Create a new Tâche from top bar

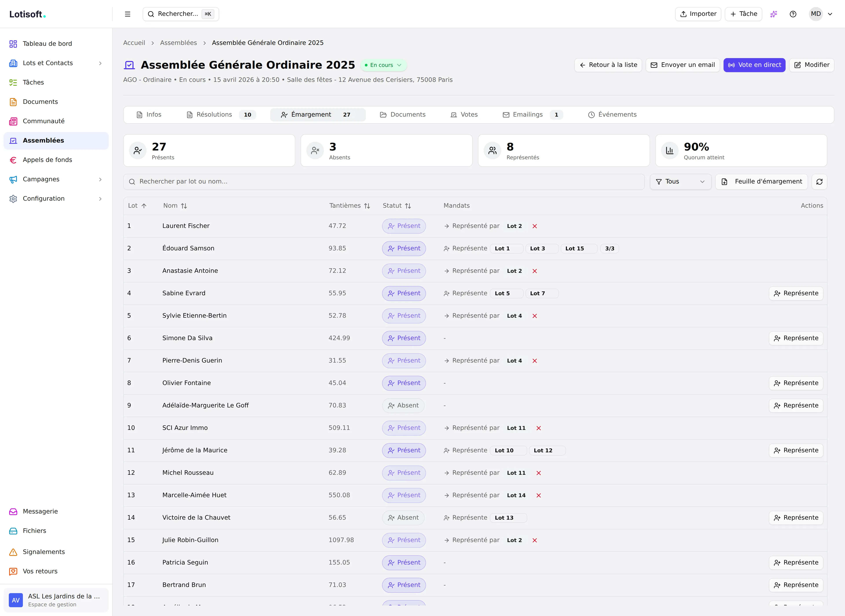(744, 14)
